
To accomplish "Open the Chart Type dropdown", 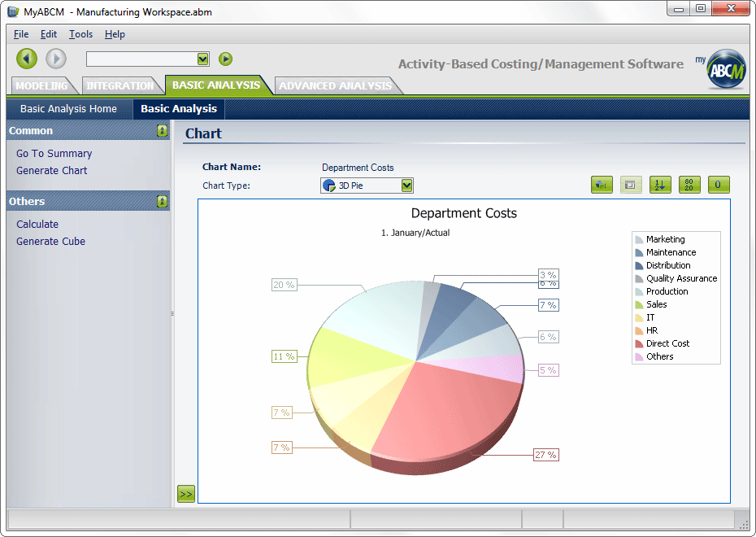I will click(x=407, y=186).
